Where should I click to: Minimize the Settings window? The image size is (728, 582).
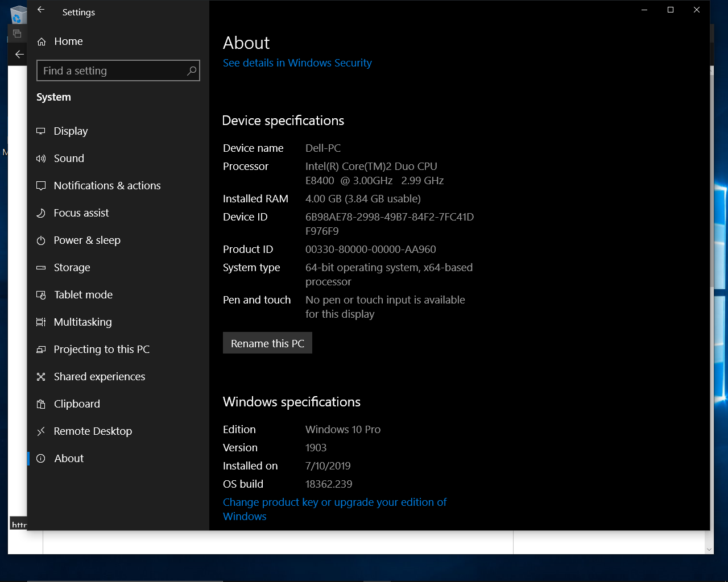pyautogui.click(x=644, y=10)
